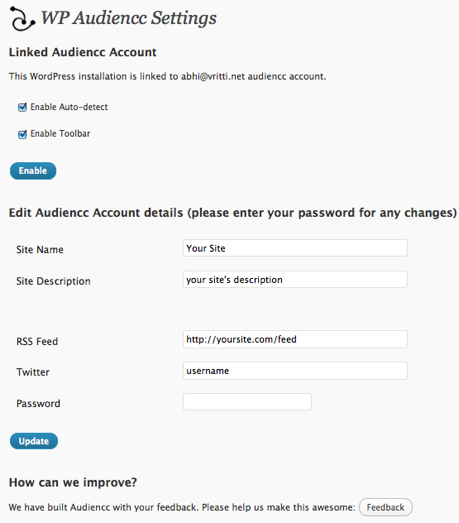Click the Linked Audiencc Account heading
The image size is (459, 523).
83,52
